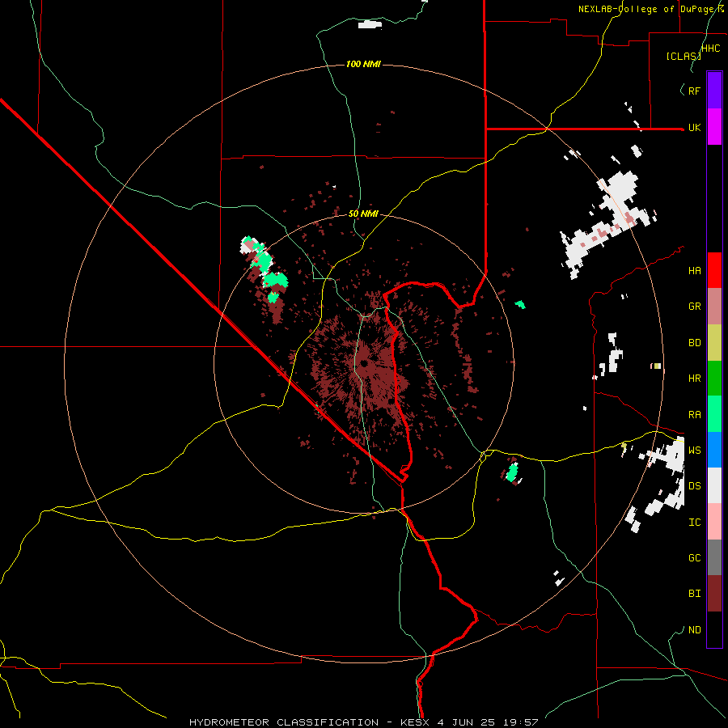This screenshot has width=728, height=728.
Task: Click the 100 NMI range ring label
Action: (x=363, y=64)
